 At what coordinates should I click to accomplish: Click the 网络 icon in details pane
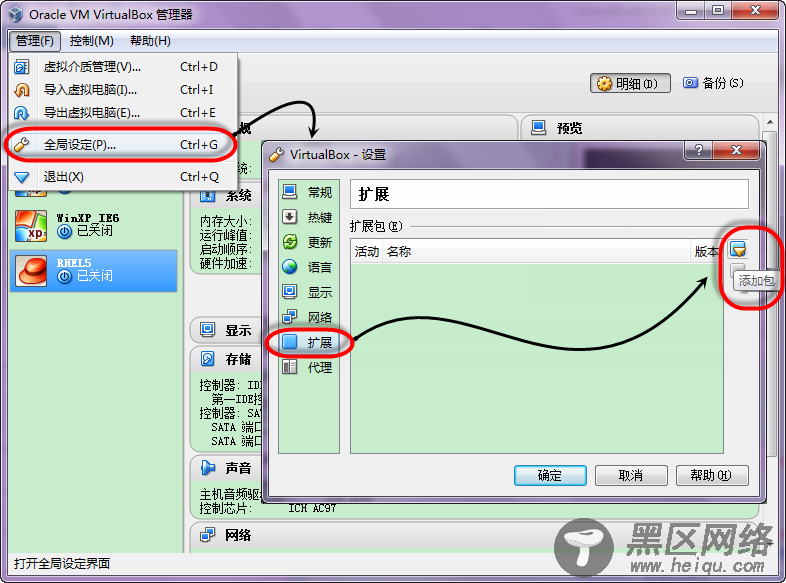[208, 535]
